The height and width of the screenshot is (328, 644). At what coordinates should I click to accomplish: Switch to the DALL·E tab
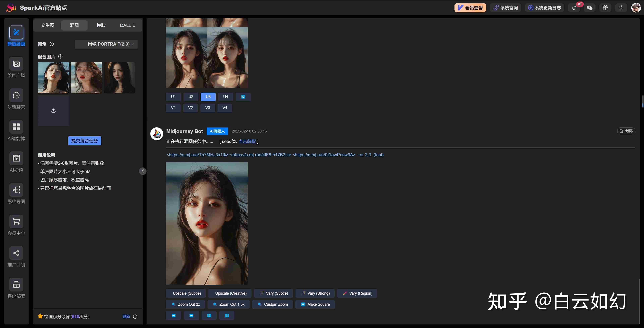point(128,25)
